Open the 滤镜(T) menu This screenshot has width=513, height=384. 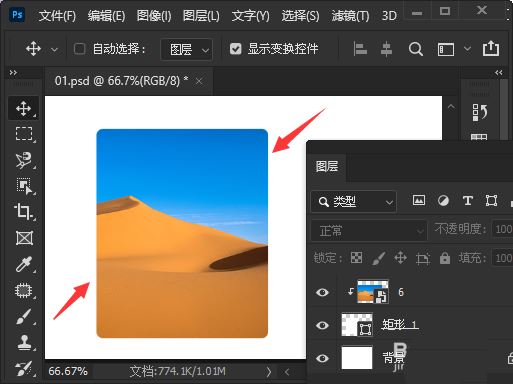[x=350, y=16]
